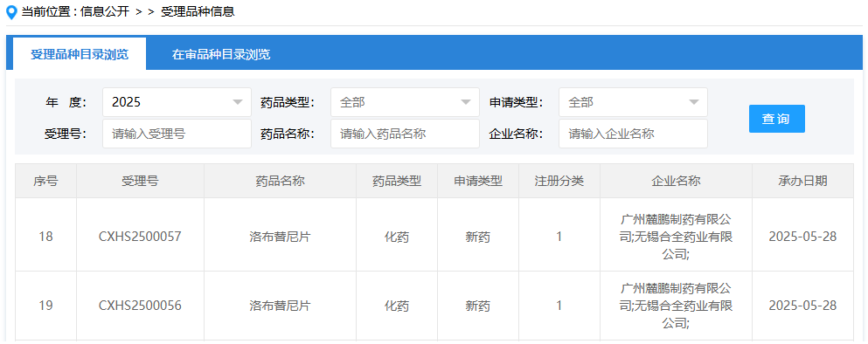Click the 企业名称 column header
The width and height of the screenshot is (868, 344).
click(676, 181)
